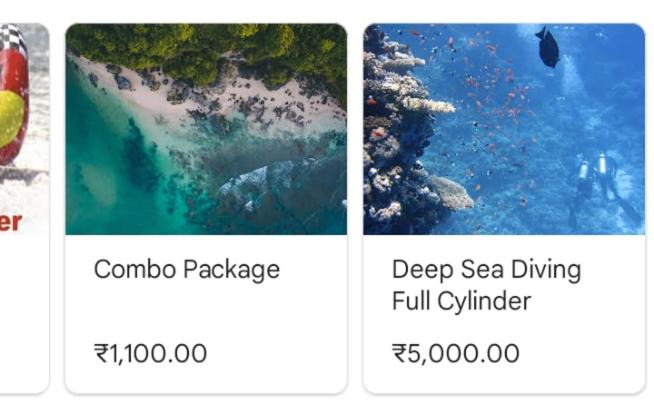The image size is (654, 415).
Task: Open the Combo Package aerial beach photo
Action: [206, 130]
